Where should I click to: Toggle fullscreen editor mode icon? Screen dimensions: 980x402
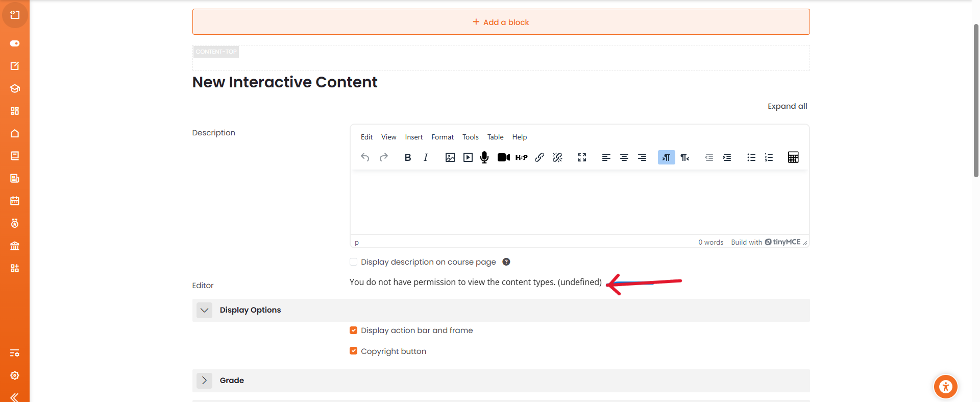tap(581, 157)
